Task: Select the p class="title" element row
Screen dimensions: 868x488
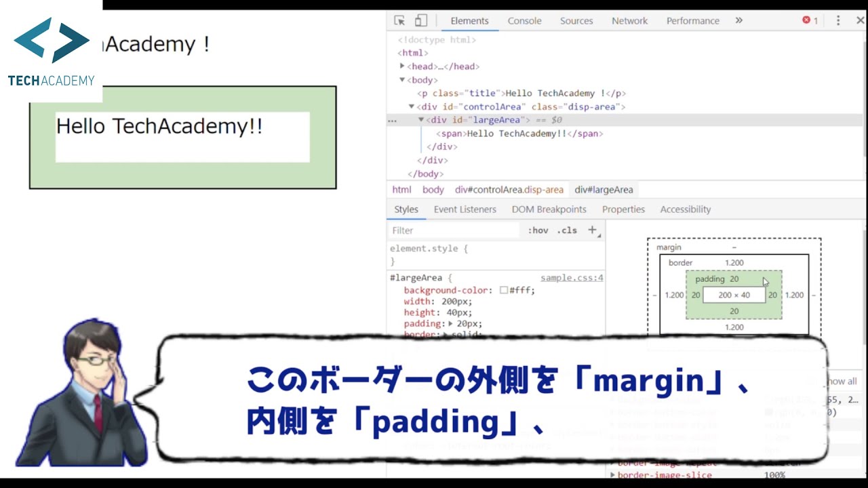Action: click(x=521, y=94)
